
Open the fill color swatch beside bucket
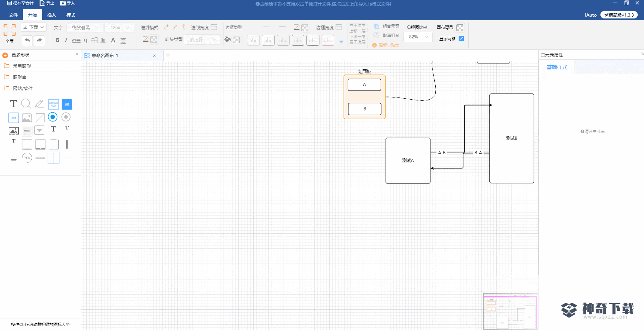(236, 39)
